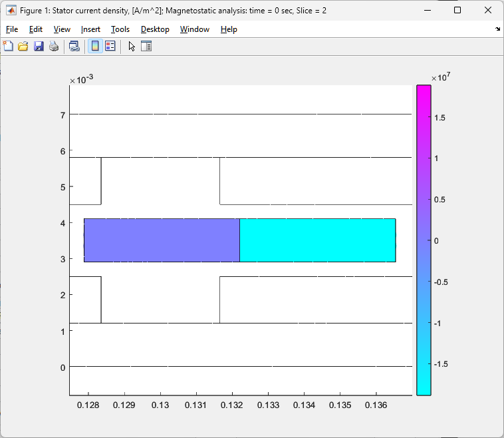Click the x-axis tick label 0.128

(x=88, y=405)
